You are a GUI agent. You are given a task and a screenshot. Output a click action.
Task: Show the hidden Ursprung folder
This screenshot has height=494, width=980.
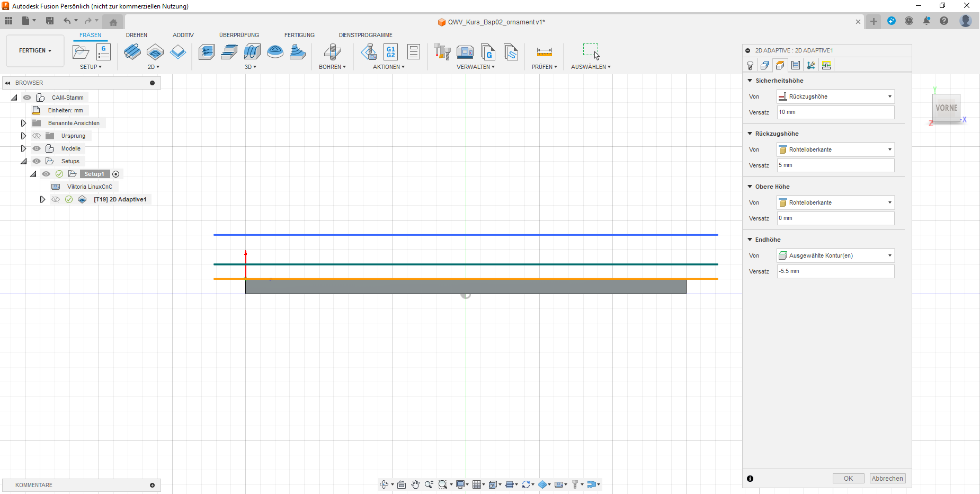[x=37, y=136]
